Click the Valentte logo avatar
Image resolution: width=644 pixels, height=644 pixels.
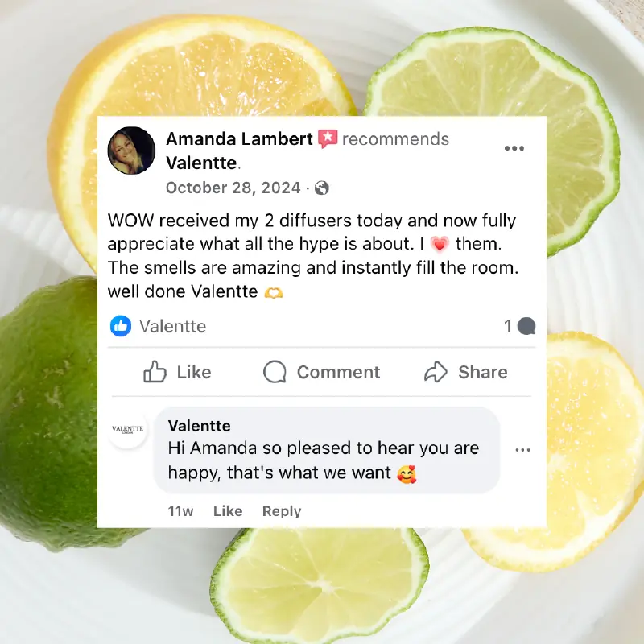127,429
